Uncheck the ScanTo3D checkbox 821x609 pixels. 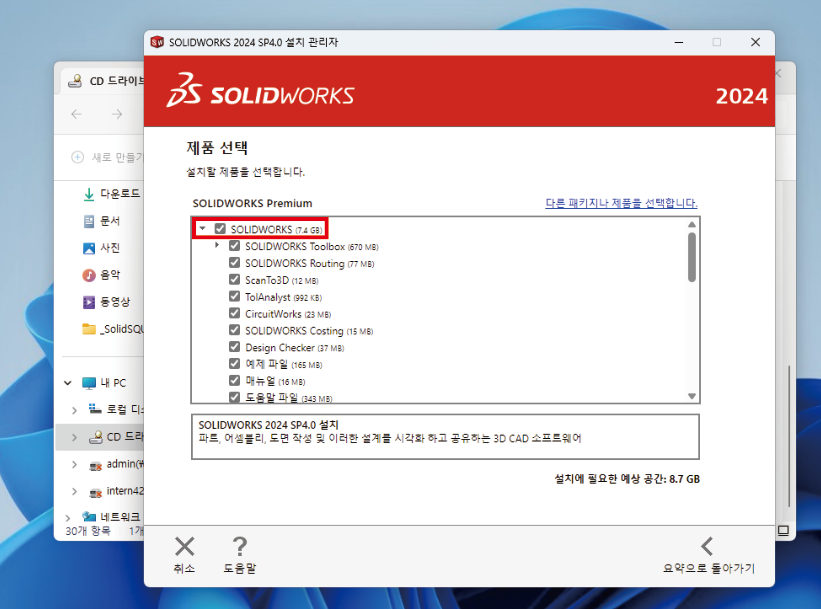point(235,280)
